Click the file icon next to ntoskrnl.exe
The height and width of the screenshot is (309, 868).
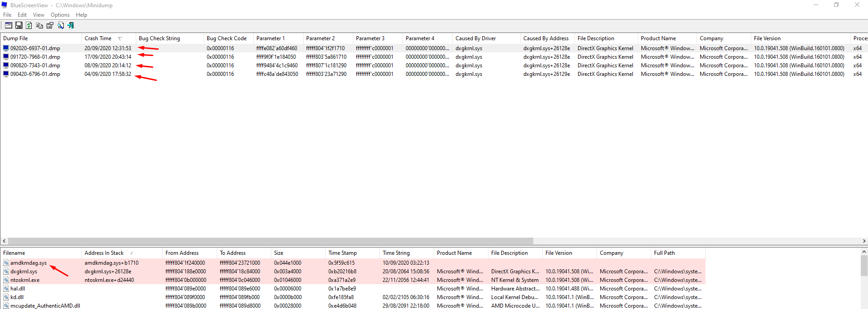pos(6,280)
